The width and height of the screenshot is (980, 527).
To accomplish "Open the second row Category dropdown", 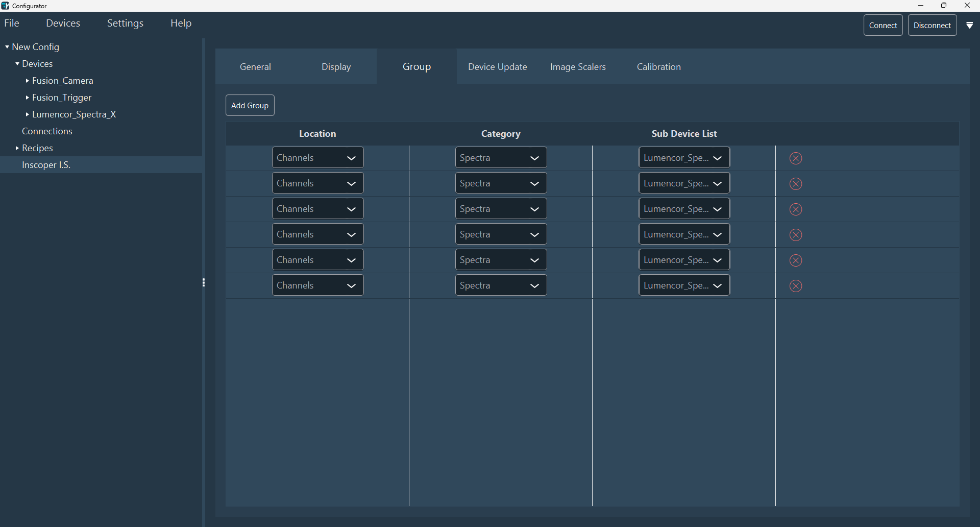I will pyautogui.click(x=501, y=183).
